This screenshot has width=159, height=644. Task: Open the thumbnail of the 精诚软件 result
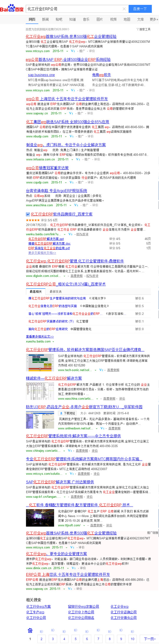point(40,391)
